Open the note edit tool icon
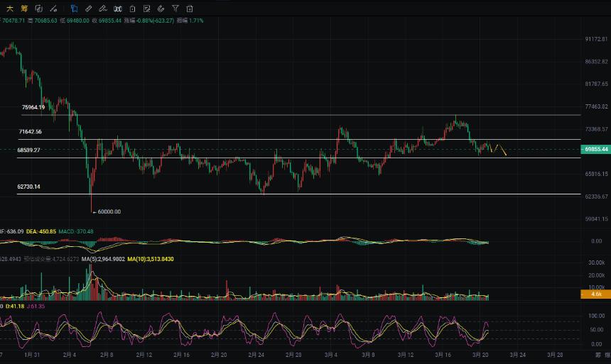This screenshot has height=364, width=611. point(146,9)
